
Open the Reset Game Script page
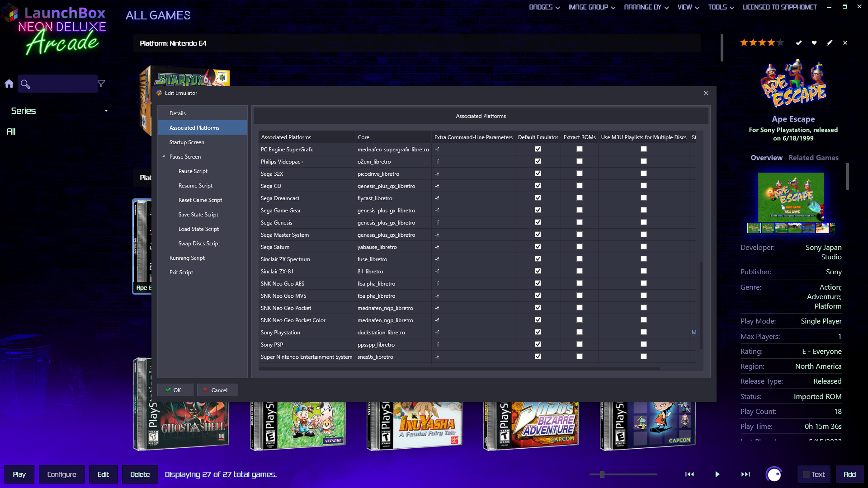pos(200,200)
